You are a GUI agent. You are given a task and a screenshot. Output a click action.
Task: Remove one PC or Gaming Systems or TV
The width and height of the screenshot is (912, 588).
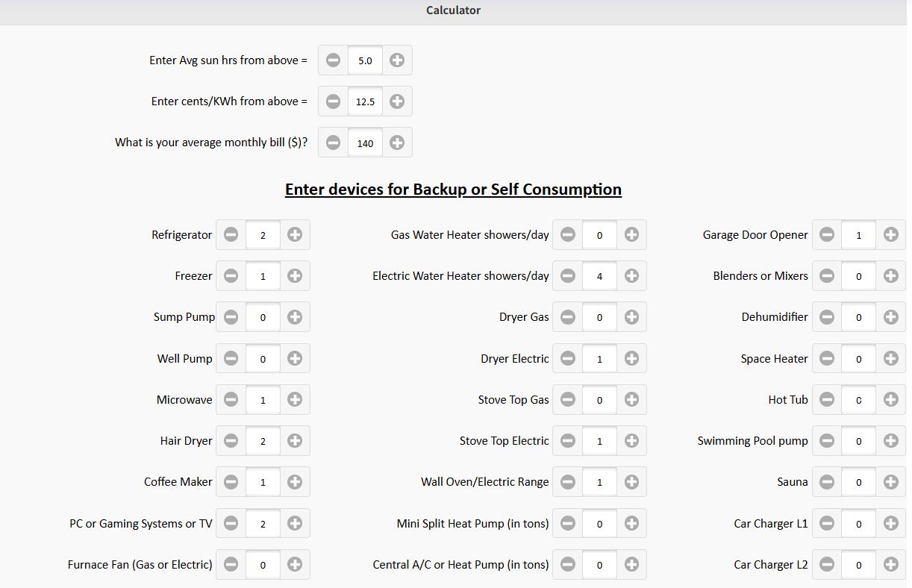[x=231, y=524]
